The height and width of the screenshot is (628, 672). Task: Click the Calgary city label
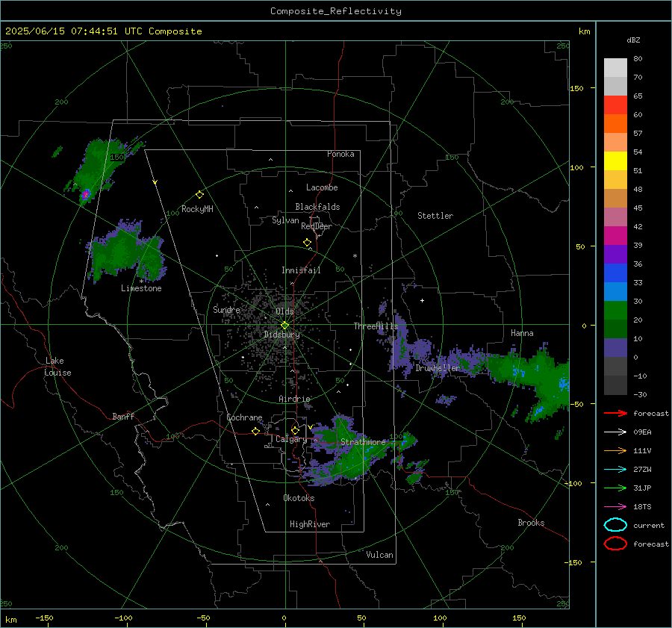[x=291, y=439]
